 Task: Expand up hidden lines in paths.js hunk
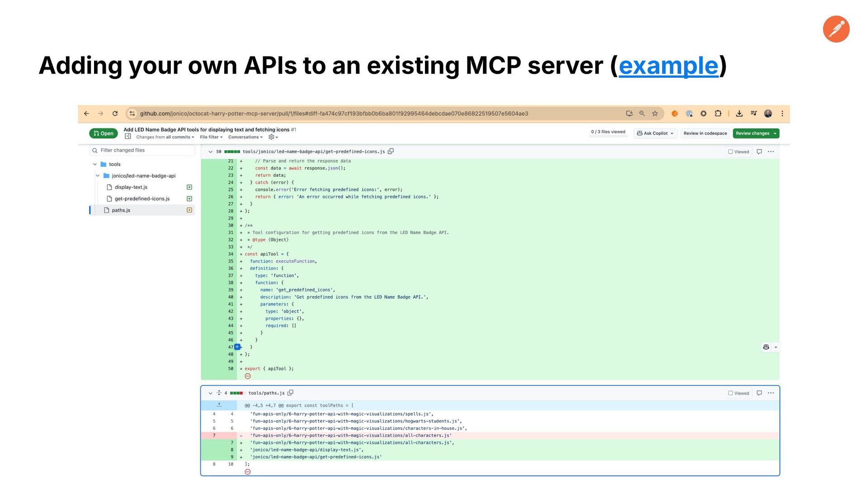[219, 405]
